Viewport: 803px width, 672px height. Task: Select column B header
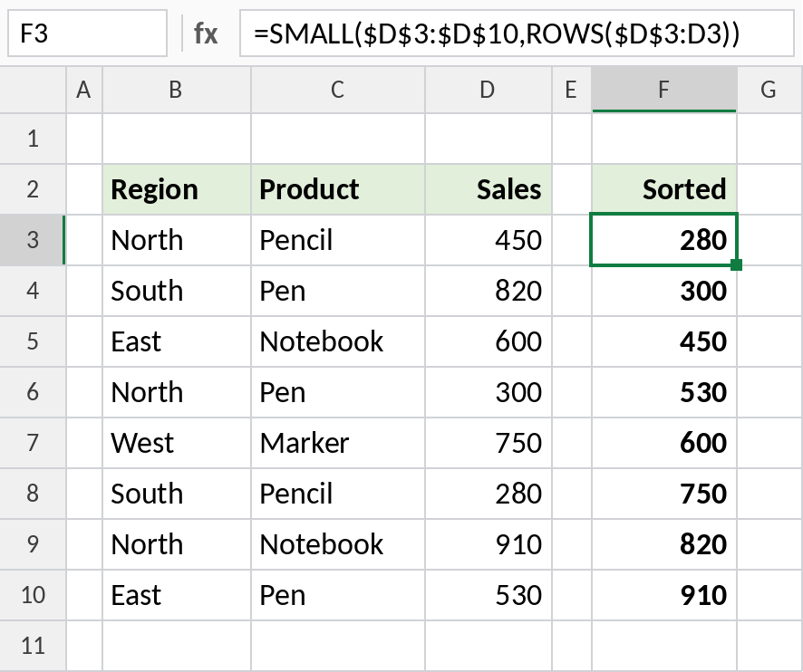tap(176, 90)
